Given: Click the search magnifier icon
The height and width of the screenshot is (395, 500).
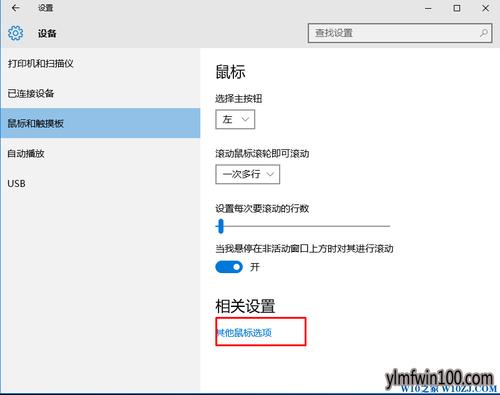Looking at the screenshot, I should coord(484,33).
